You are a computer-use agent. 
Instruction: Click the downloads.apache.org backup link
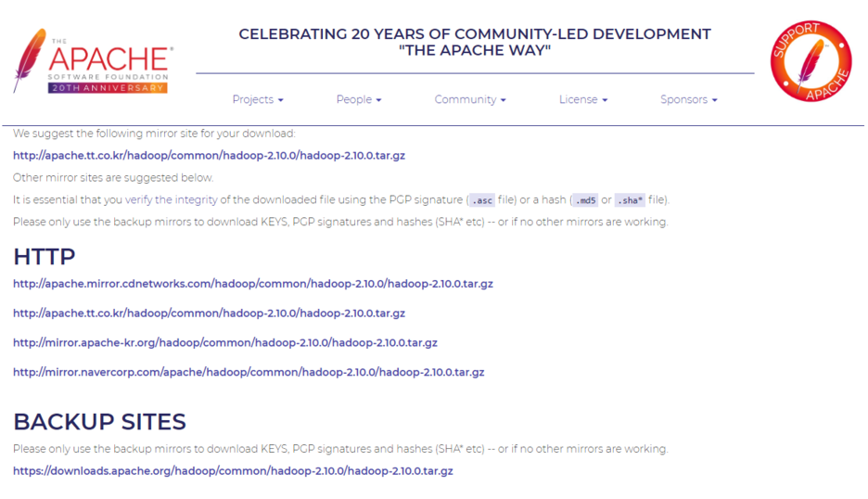point(233,471)
